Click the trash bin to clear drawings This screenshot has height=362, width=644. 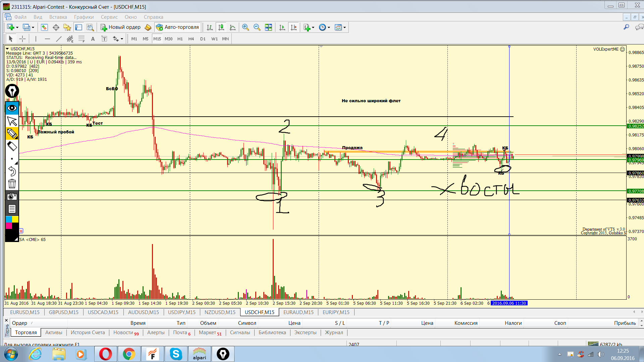coord(12,184)
